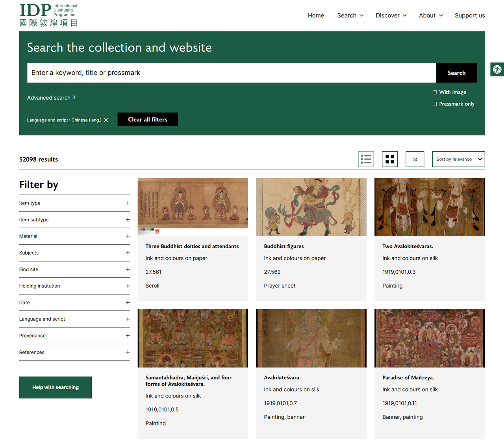This screenshot has width=504, height=444.
Task: Open Samantabhadra, Mañjuśrī, and four forms title
Action: pos(189,381)
